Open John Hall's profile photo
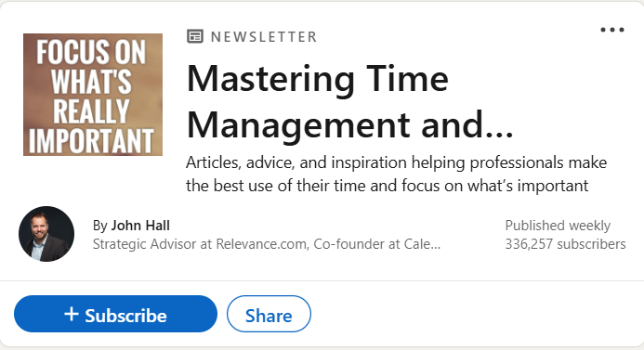The width and height of the screenshot is (644, 350). click(x=46, y=234)
